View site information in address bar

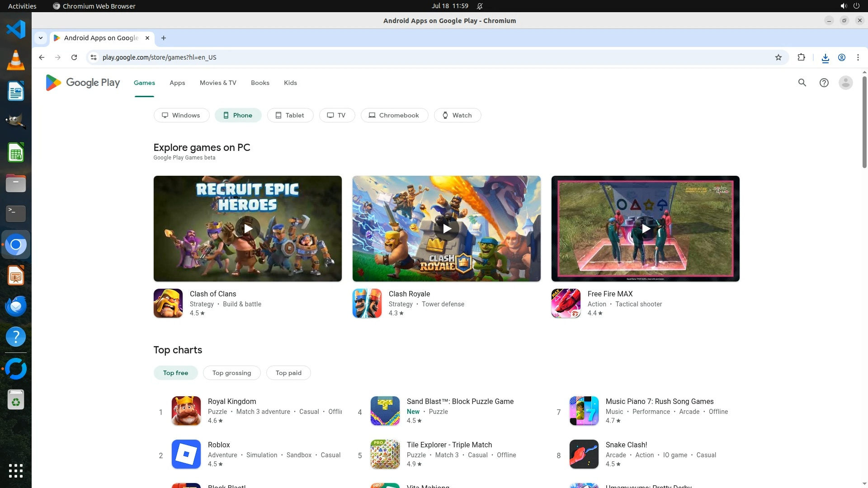point(94,57)
